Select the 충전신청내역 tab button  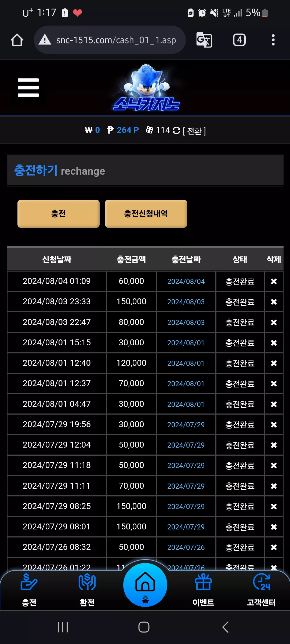[x=146, y=214]
